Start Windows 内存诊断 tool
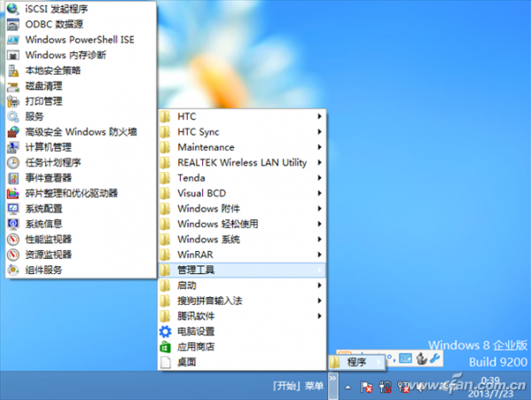Viewport: 532px width, 400px height. [81, 55]
